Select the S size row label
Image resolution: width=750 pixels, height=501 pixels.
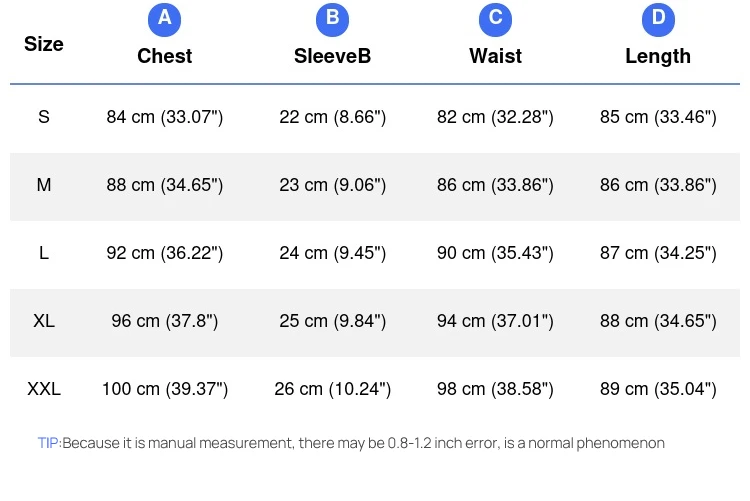[x=44, y=117]
